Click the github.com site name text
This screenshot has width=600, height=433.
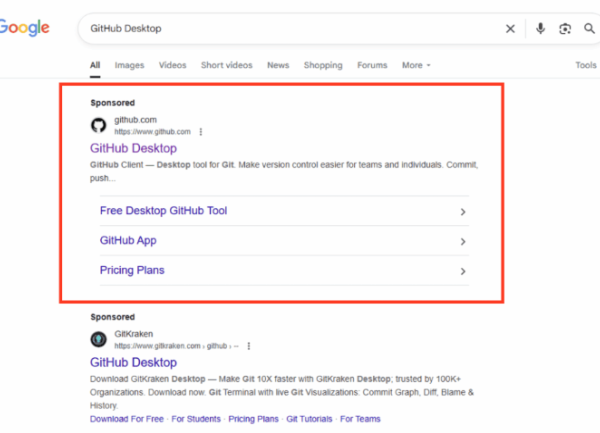(135, 120)
